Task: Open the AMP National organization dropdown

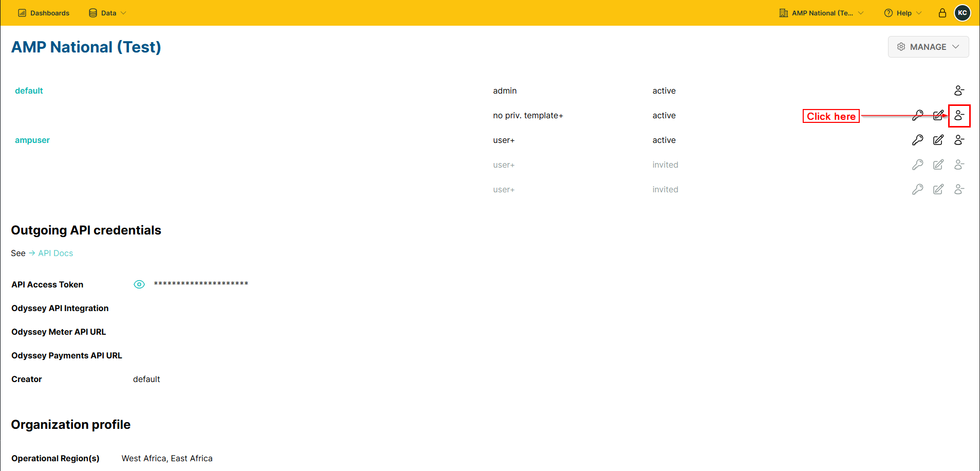Action: (x=821, y=13)
